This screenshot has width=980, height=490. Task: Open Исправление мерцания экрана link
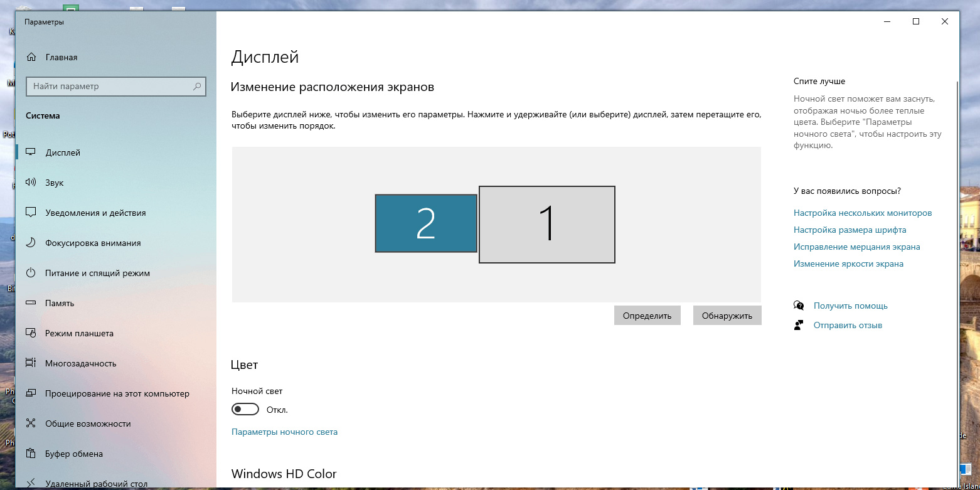tap(856, 247)
